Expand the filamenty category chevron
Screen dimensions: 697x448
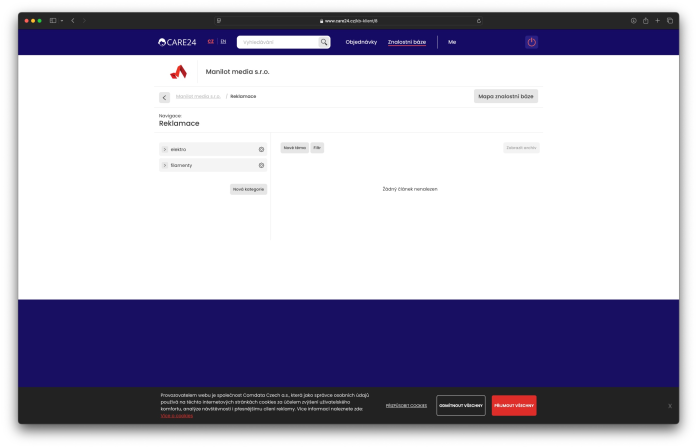coord(165,165)
